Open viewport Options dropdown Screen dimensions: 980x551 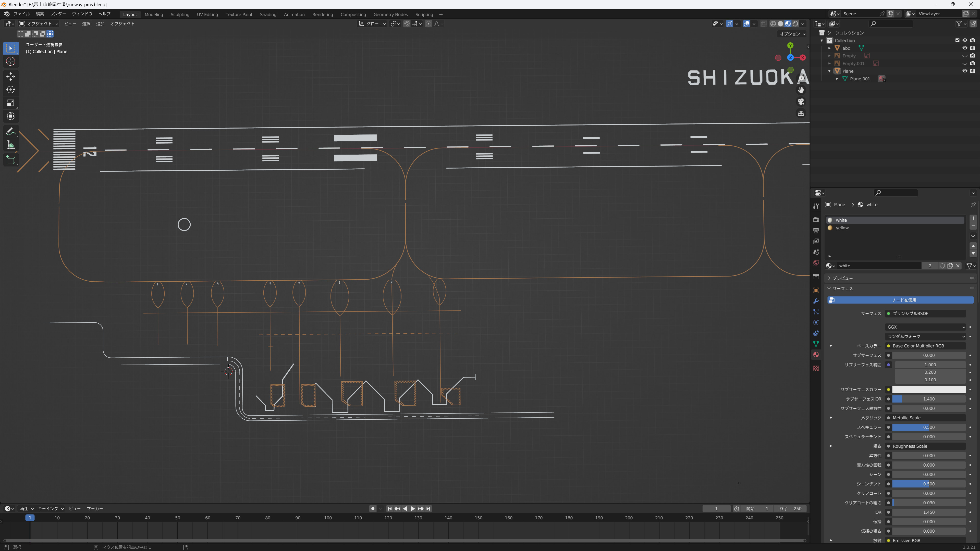(792, 34)
